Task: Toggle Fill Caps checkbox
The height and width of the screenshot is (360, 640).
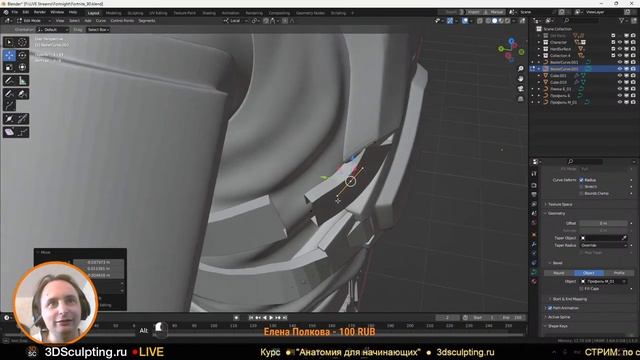Action: pyautogui.click(x=581, y=289)
